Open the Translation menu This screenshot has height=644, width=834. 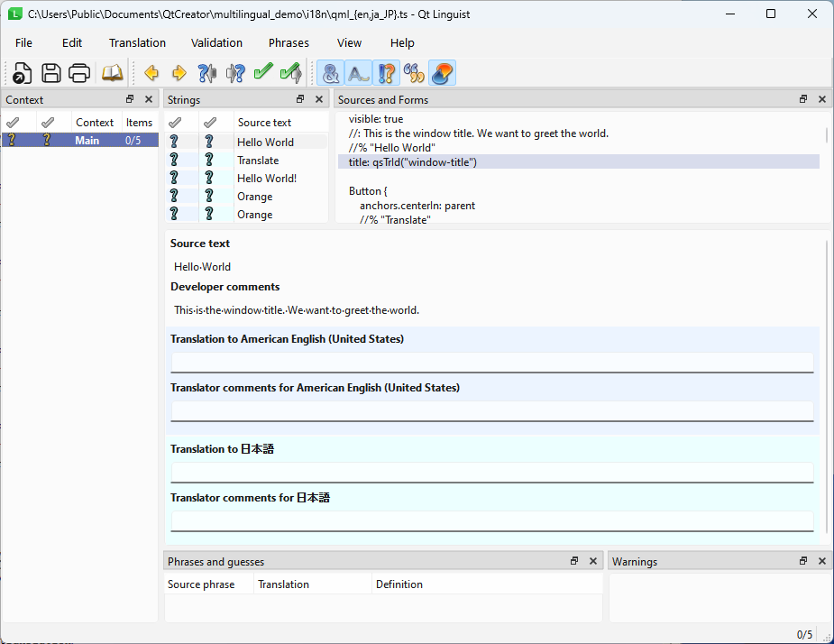coord(137,42)
